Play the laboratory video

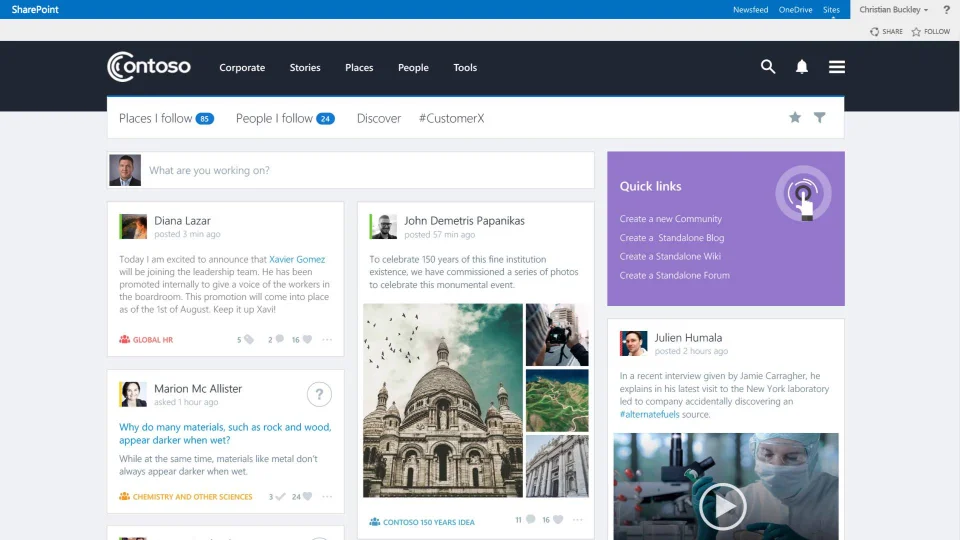point(722,506)
